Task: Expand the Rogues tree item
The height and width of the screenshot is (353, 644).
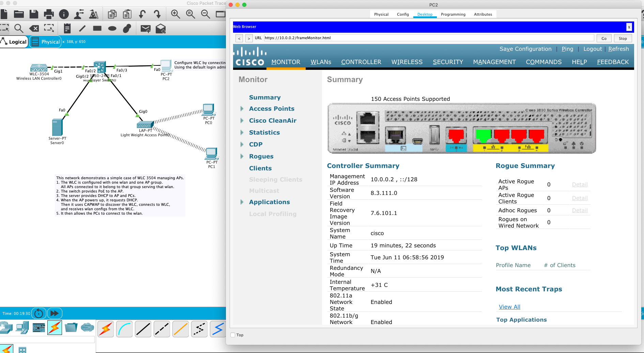Action: pyautogui.click(x=242, y=156)
